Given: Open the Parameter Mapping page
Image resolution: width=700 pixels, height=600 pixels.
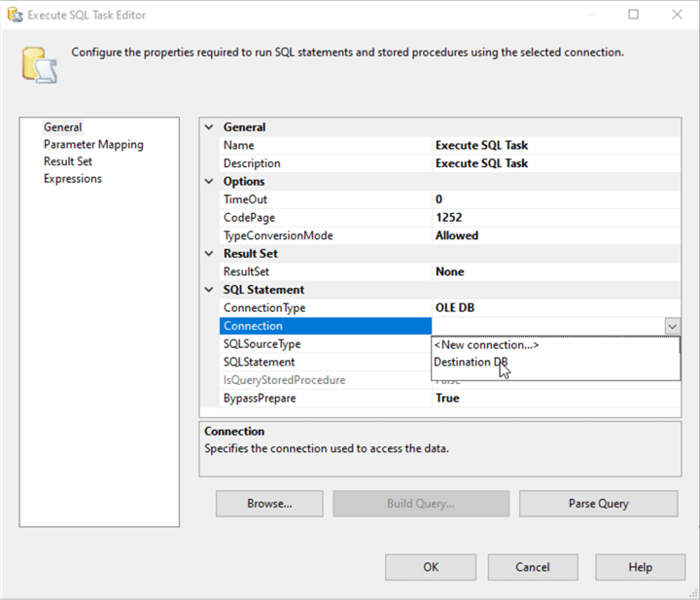Looking at the screenshot, I should [x=93, y=145].
